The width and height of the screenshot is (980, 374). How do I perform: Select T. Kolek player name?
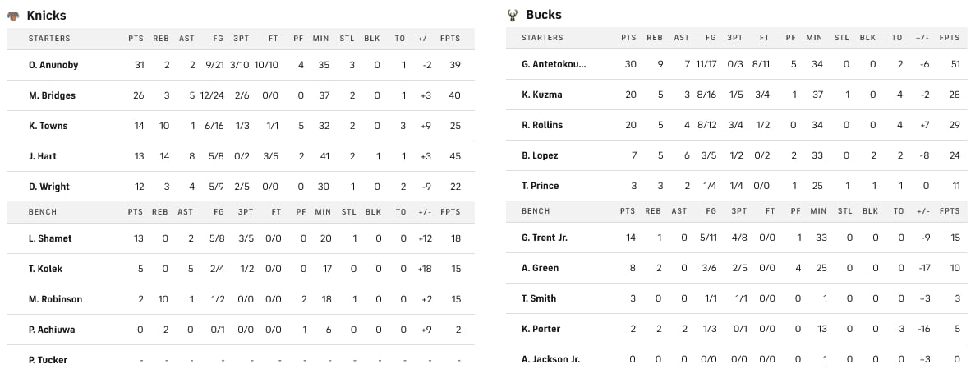tap(46, 269)
